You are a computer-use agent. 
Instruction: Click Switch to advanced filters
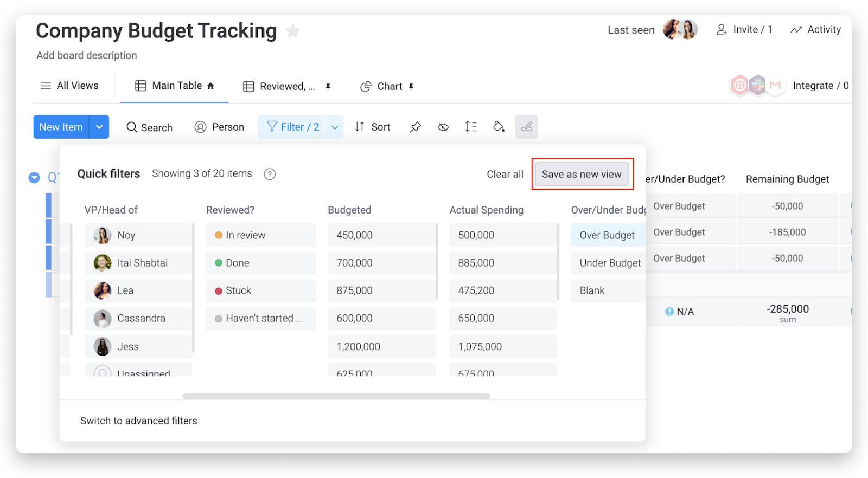[139, 421]
